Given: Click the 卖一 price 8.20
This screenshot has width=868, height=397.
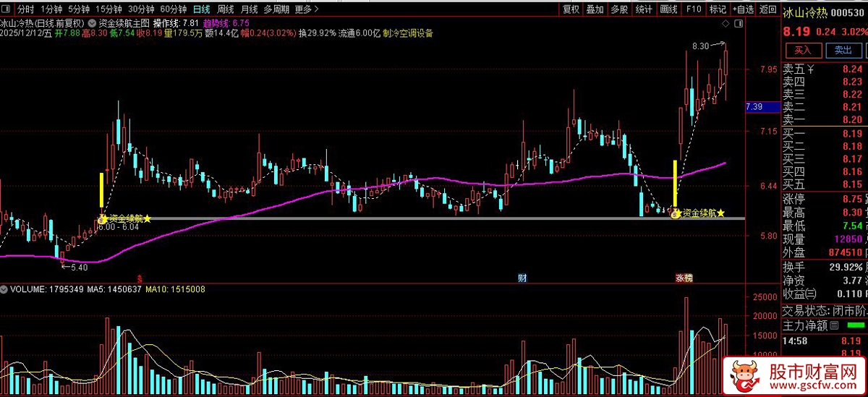Looking at the screenshot, I should (x=852, y=119).
